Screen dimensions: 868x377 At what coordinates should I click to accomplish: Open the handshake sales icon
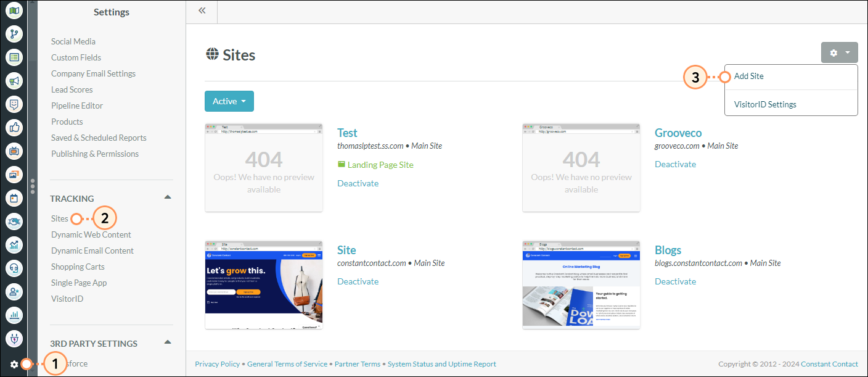pos(14,222)
